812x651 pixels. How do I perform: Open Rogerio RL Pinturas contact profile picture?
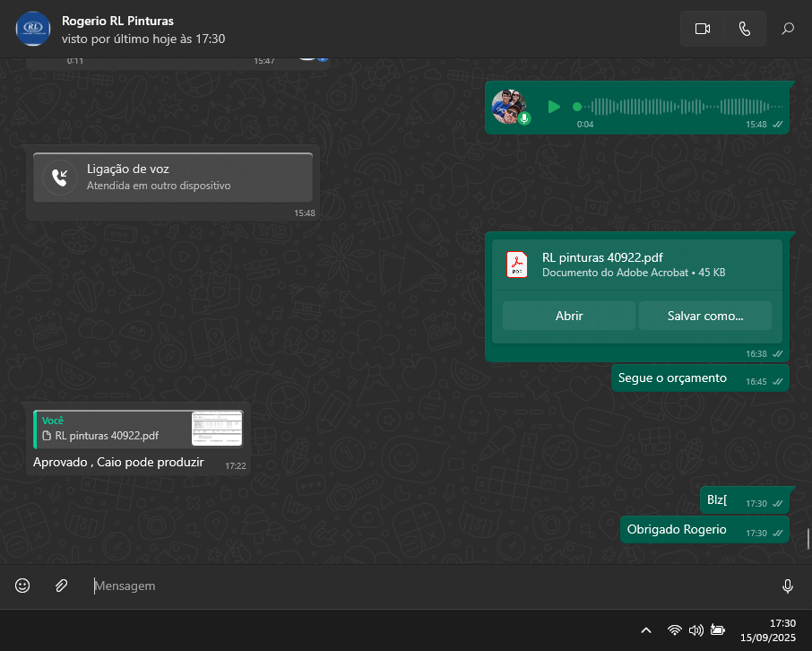[x=33, y=29]
